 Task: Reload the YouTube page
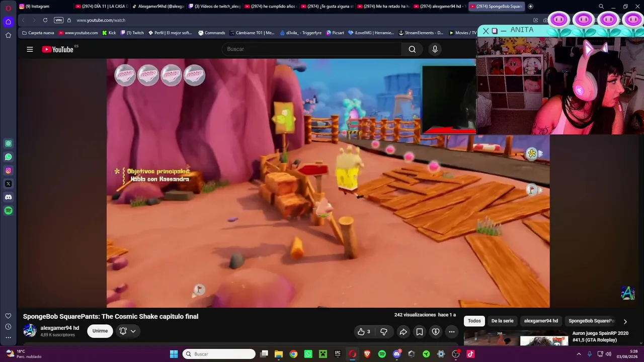[45, 20]
